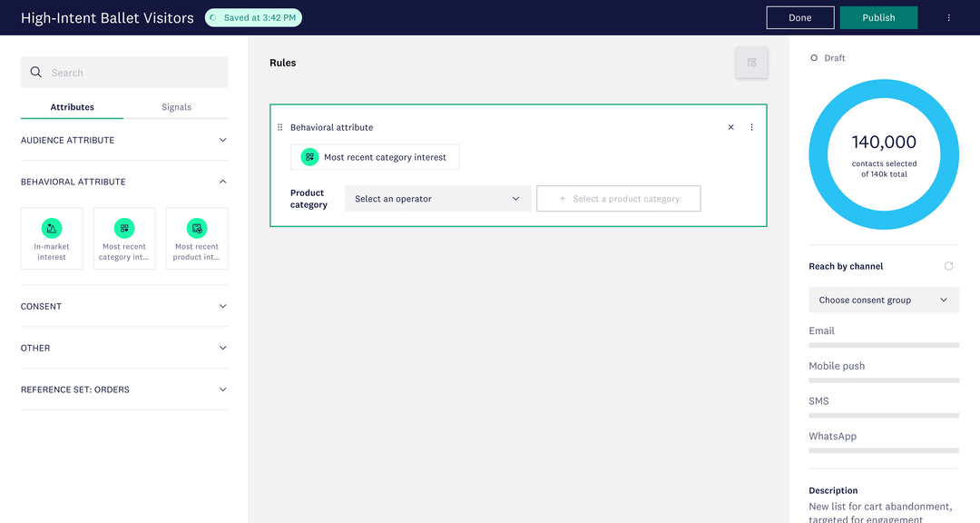Open the top bar overflow menu
This screenshot has width=980, height=523.
[947, 17]
